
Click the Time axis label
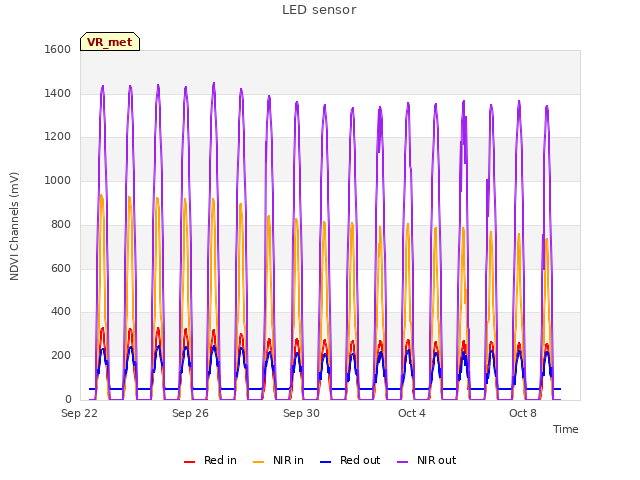tap(566, 429)
